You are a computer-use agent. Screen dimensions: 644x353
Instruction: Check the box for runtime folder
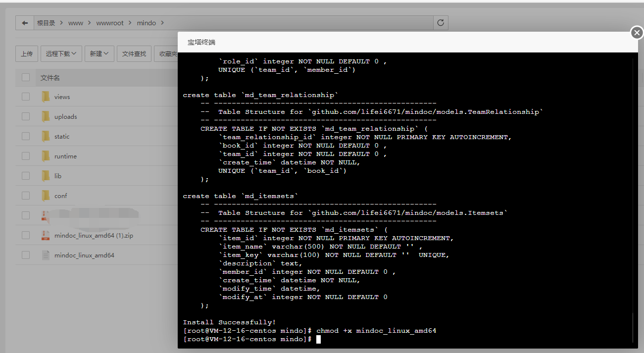click(26, 156)
